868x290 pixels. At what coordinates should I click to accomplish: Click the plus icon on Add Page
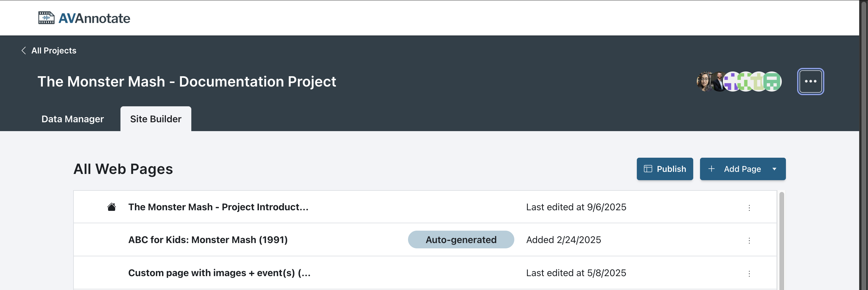[711, 169]
